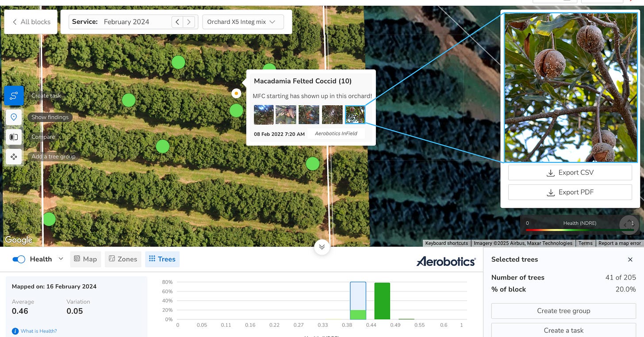644x337 pixels.
Task: Click the Average 0.46 value
Action: pos(20,311)
